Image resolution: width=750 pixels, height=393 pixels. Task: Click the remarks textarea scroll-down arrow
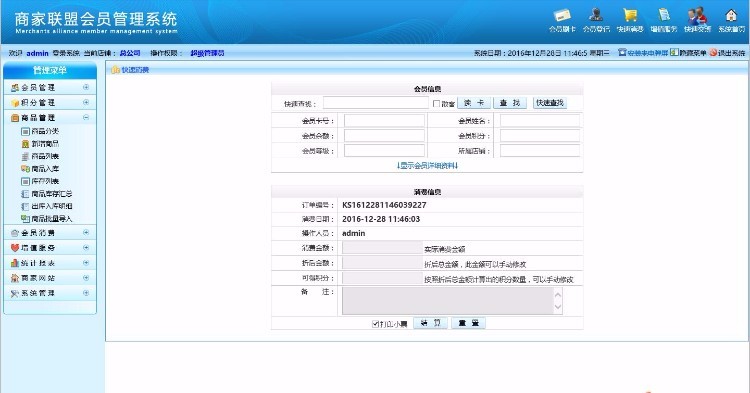pyautogui.click(x=558, y=307)
